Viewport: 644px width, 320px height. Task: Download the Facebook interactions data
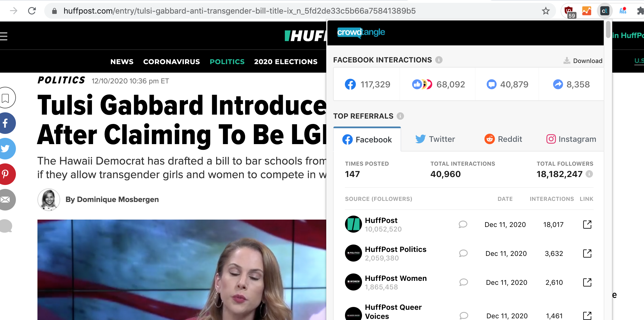[583, 61]
